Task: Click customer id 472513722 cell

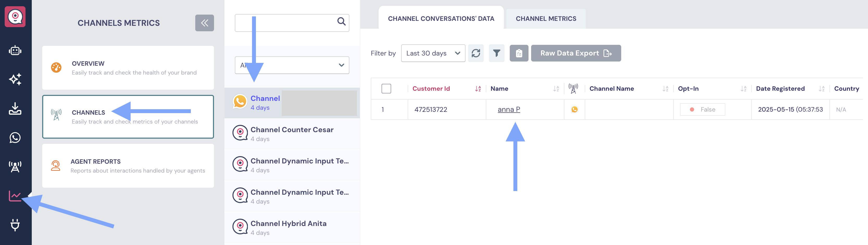Action: click(447, 109)
